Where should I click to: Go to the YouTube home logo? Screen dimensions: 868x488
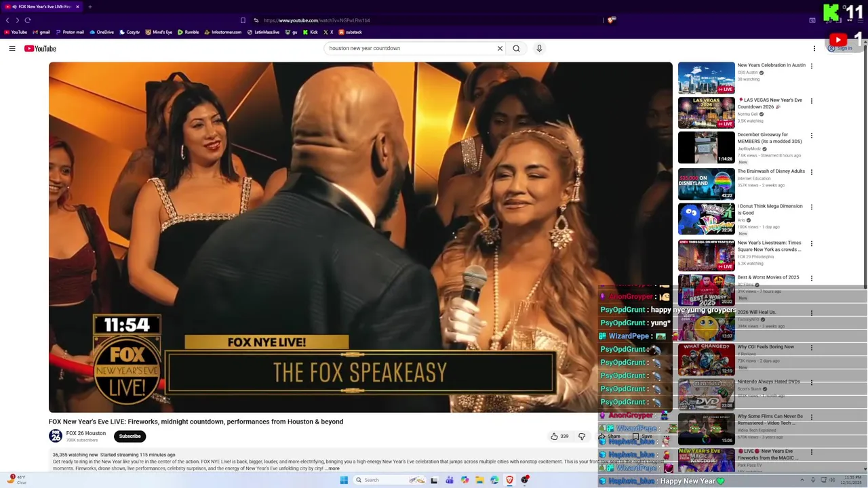40,48
